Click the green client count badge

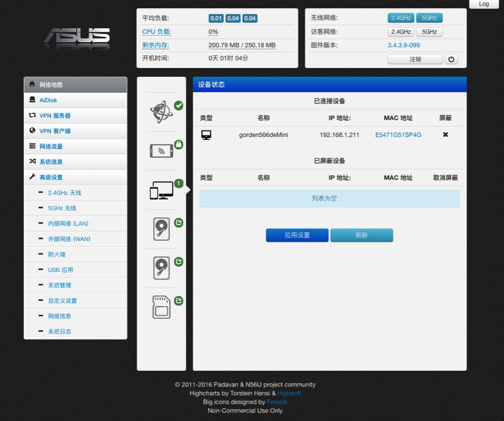coord(179,183)
